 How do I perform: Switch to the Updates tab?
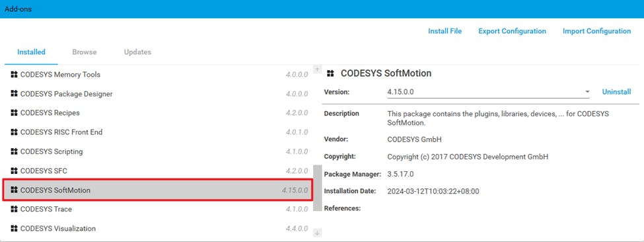(x=137, y=52)
